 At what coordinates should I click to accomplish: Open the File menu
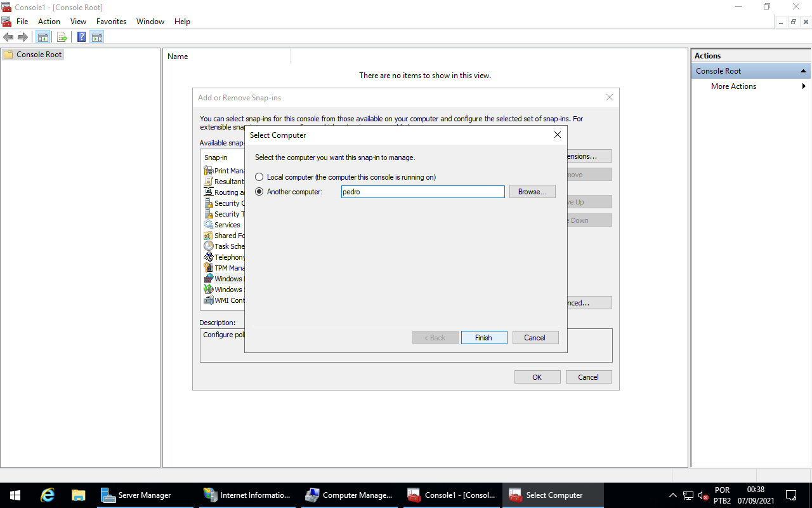22,22
